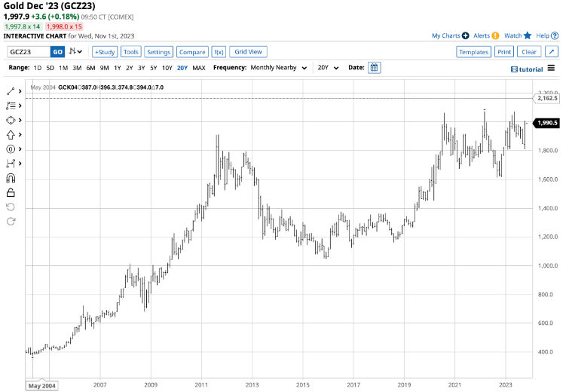Open the Templates button

tap(473, 51)
